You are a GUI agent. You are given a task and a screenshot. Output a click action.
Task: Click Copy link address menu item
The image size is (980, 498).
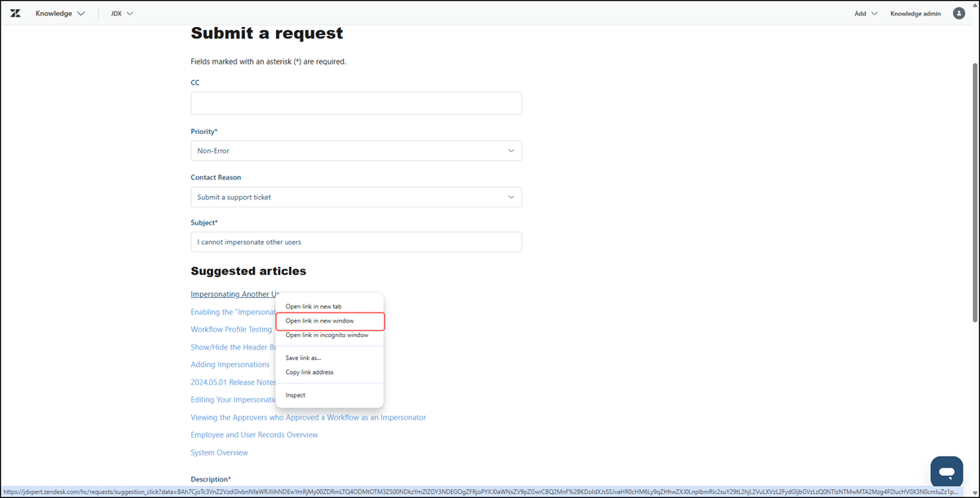coord(309,372)
